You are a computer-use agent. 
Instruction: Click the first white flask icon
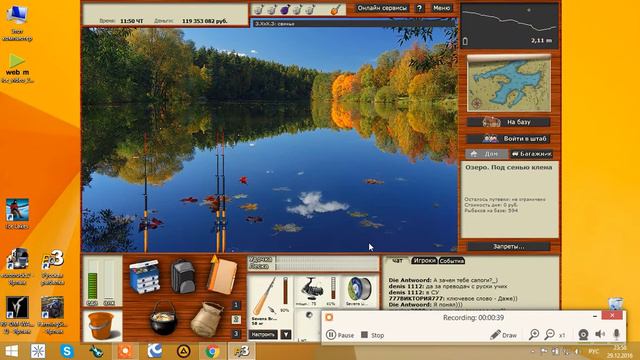tap(259, 9)
